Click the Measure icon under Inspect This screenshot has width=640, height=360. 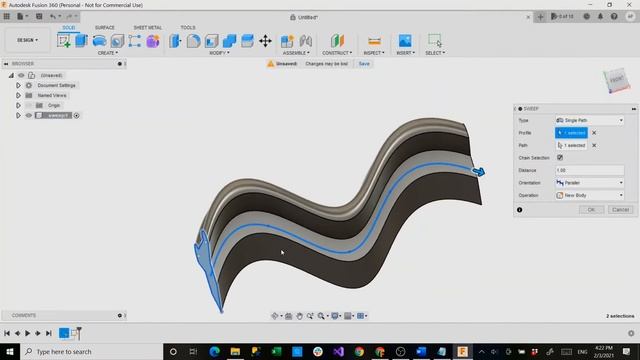(x=374, y=41)
